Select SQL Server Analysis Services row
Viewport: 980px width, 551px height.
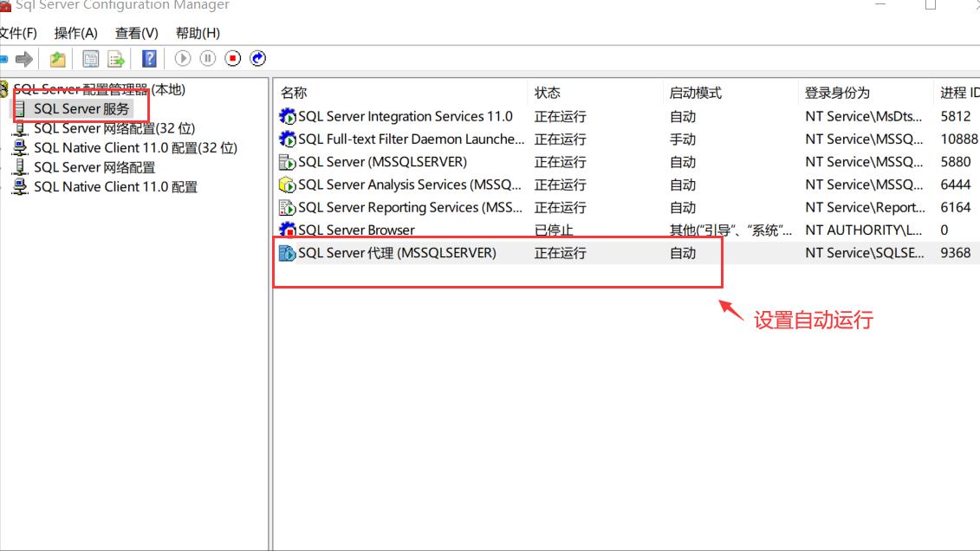click(x=626, y=185)
